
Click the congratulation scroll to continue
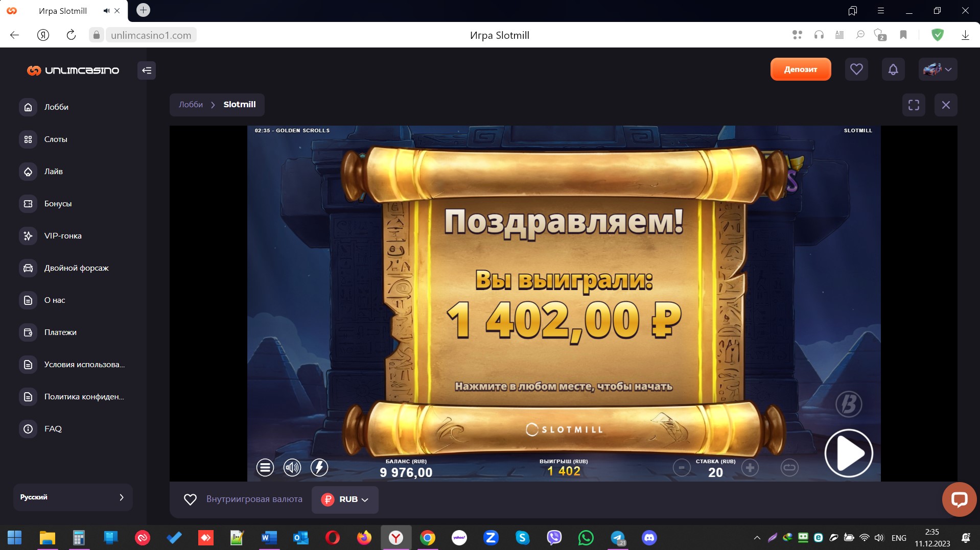coord(564,301)
